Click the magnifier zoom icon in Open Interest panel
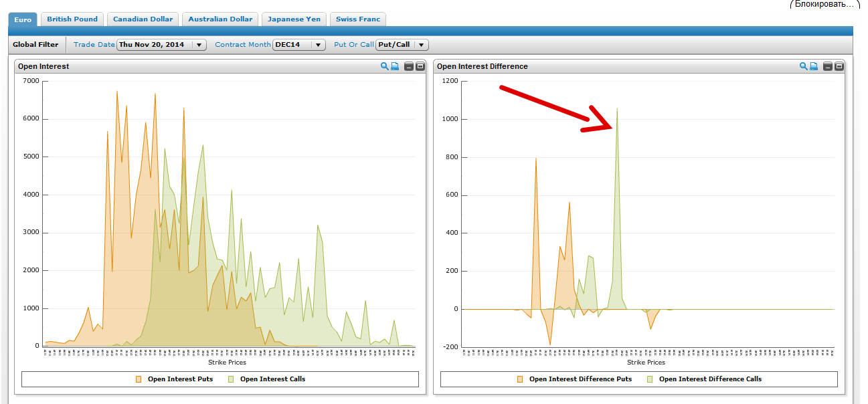This screenshot has width=868, height=404. coord(385,66)
